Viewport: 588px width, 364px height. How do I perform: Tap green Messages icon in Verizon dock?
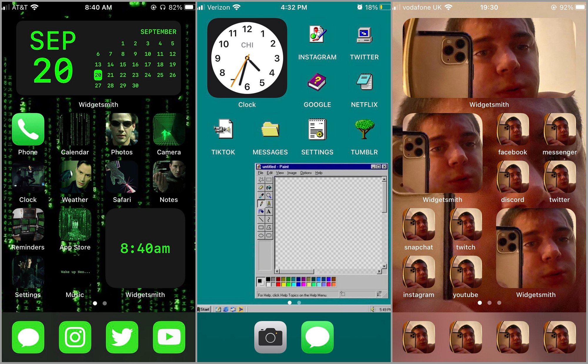pos(317,337)
